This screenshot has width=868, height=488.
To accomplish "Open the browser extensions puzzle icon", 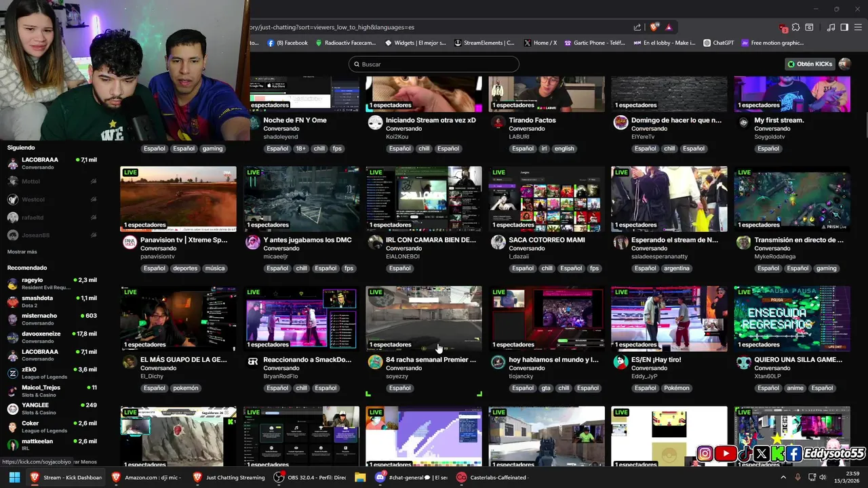I will point(795,27).
